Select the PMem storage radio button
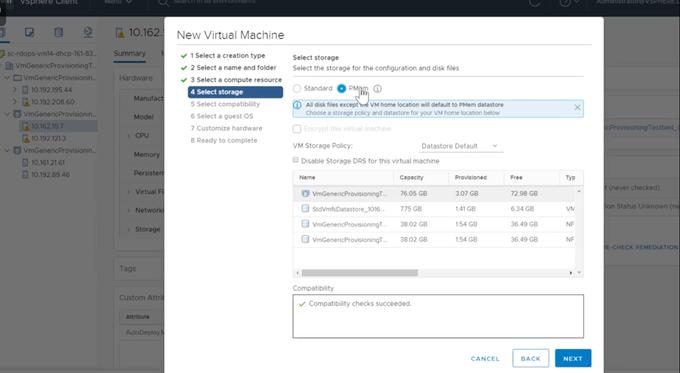 pos(342,88)
